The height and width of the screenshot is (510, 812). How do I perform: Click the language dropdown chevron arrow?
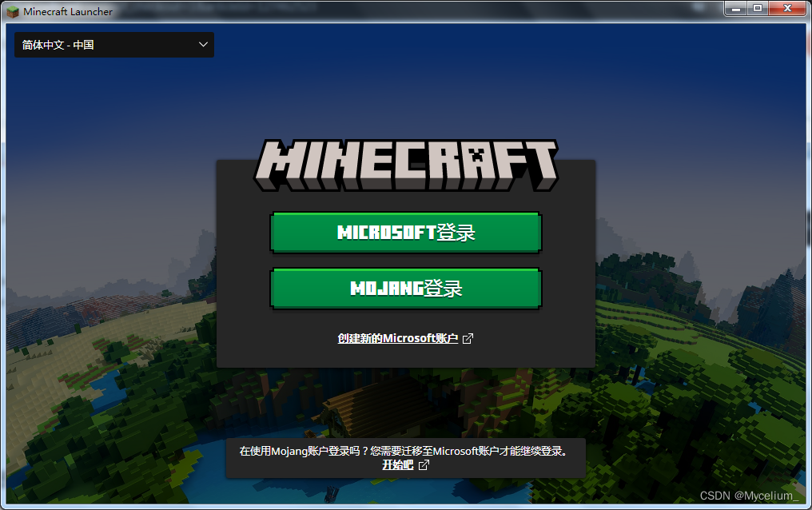click(204, 45)
